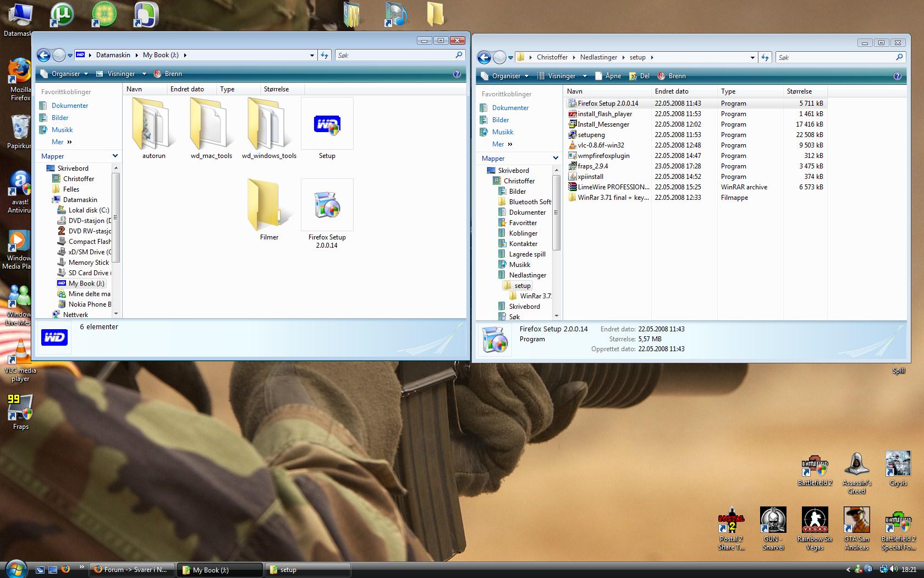
Task: Open the wd_mac_tools folder
Action: tap(211, 129)
